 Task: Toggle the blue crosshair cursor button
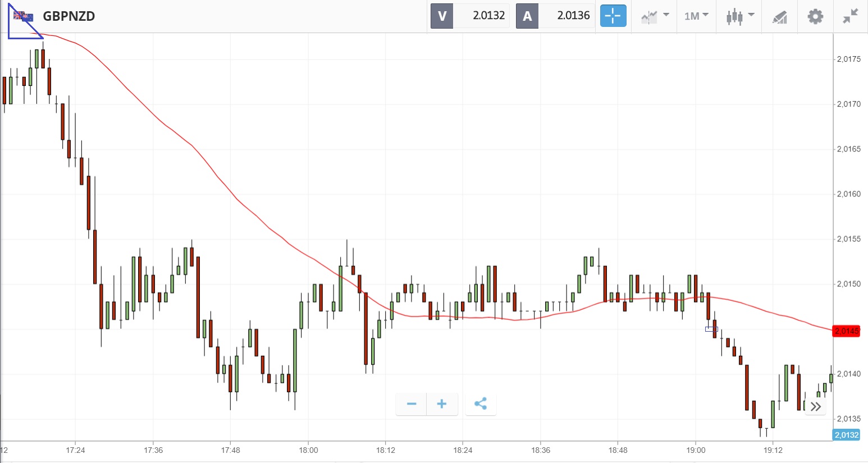613,16
